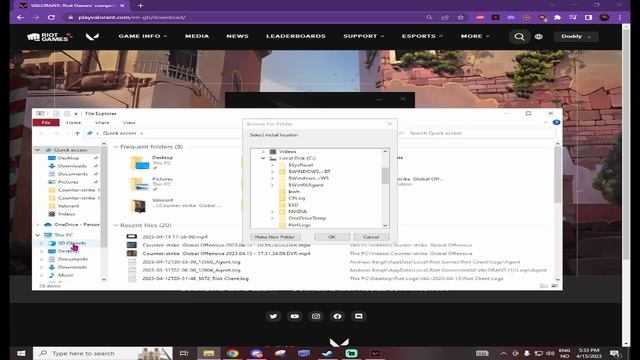Collapse Local Disk (C:) in dialog tree
Screen dimensions: 640x360
point(263,158)
